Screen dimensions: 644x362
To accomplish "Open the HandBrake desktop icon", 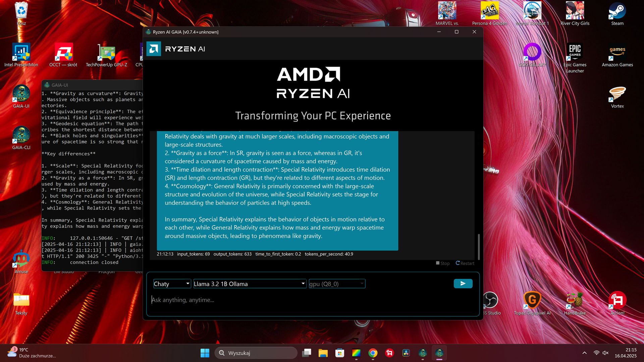I will coord(575,303).
